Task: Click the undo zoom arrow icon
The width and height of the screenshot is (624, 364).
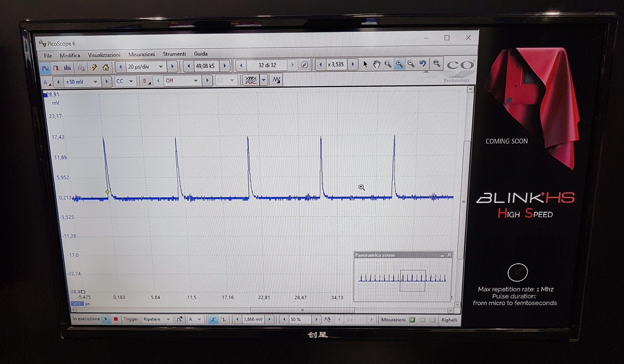Action: coord(422,64)
